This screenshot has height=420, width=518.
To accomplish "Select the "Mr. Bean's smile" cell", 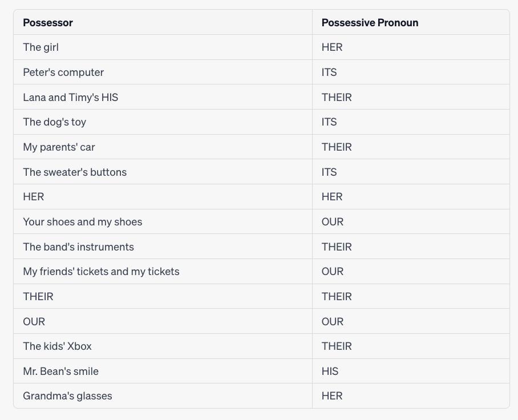I will point(61,371).
